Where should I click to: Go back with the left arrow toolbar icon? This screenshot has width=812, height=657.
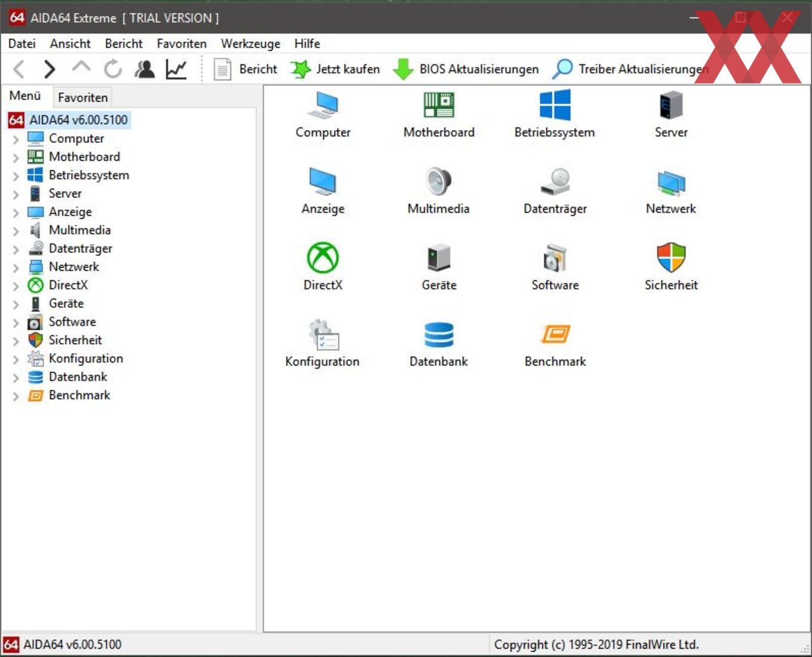19,69
